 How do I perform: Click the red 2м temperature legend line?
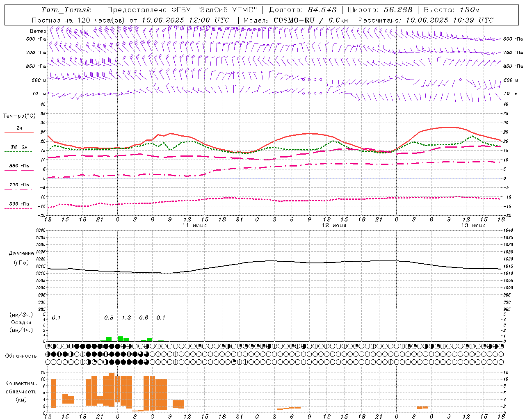pos(19,133)
